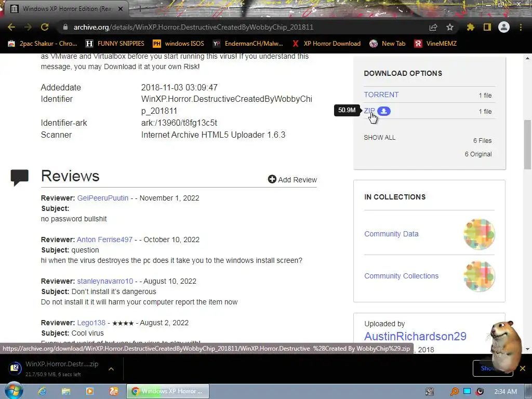This screenshot has width=532, height=399.
Task: Open the New Tab bookmark
Action: pyautogui.click(x=388, y=44)
